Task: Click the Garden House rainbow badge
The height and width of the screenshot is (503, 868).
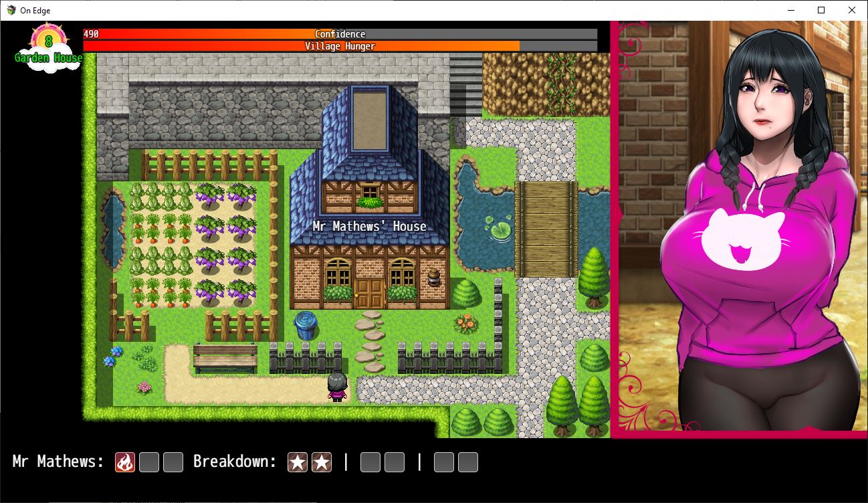Action: tap(47, 47)
